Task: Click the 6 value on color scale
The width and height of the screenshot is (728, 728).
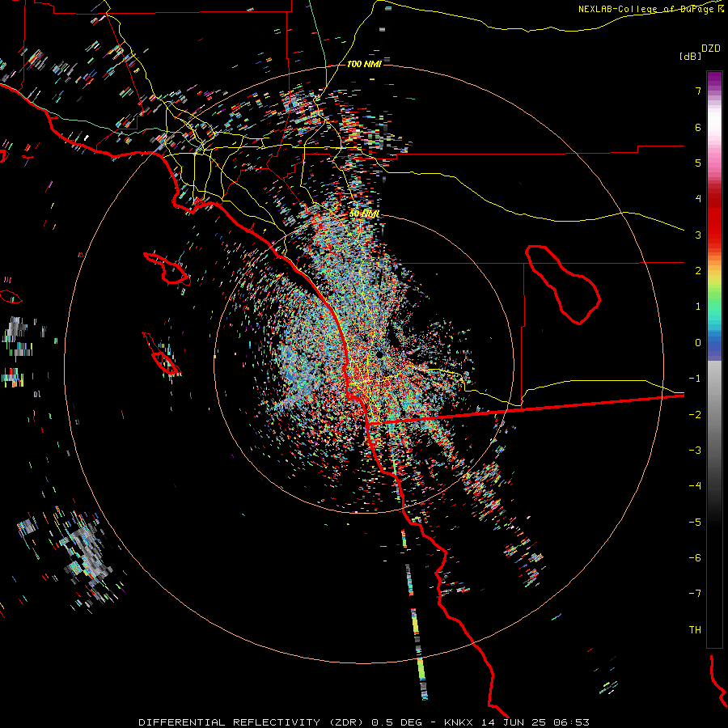Action: pos(698,127)
